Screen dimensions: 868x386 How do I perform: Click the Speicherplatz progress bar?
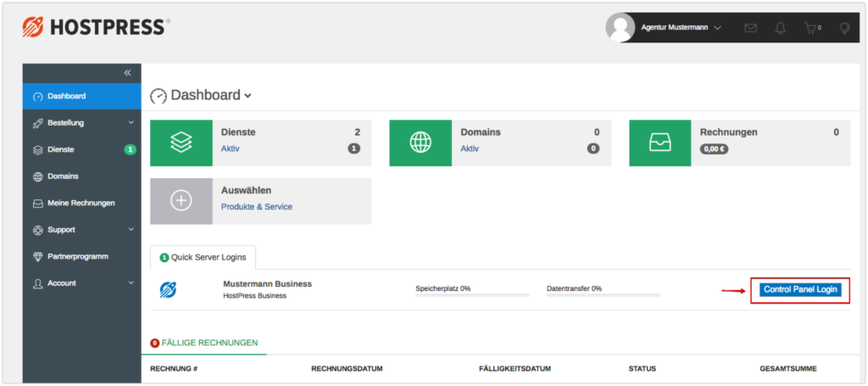[x=471, y=295]
